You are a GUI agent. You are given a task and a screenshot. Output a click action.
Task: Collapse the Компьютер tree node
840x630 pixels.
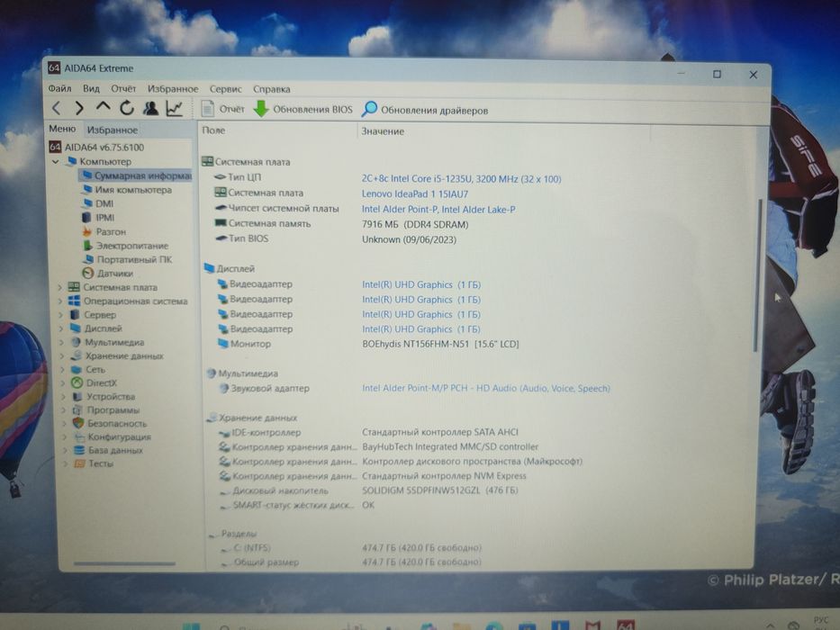pos(56,161)
